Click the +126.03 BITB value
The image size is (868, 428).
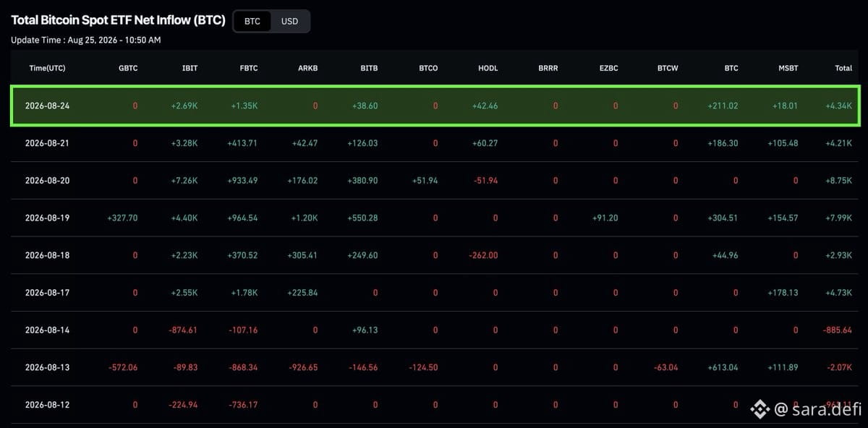pos(362,143)
